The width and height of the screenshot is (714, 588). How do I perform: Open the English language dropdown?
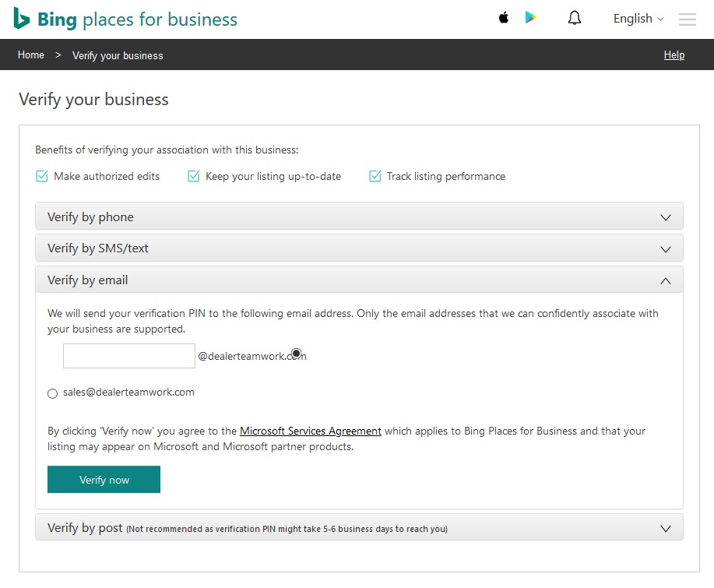click(x=638, y=18)
